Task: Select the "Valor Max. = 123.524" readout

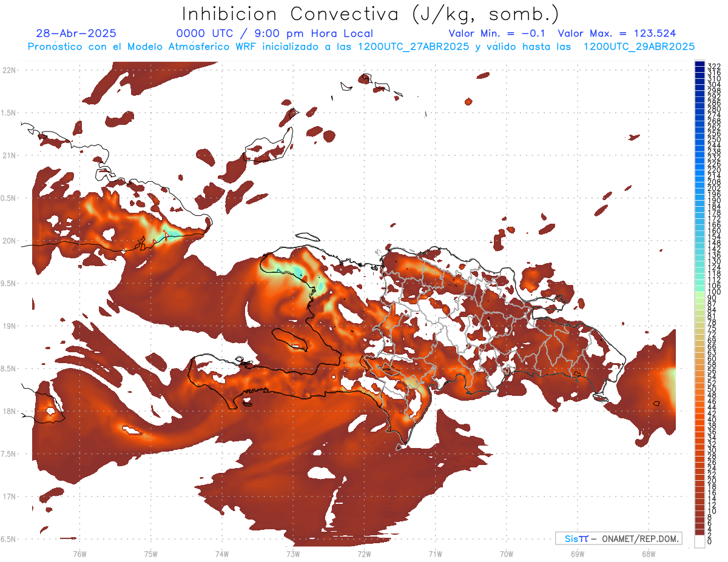Action: click(617, 33)
